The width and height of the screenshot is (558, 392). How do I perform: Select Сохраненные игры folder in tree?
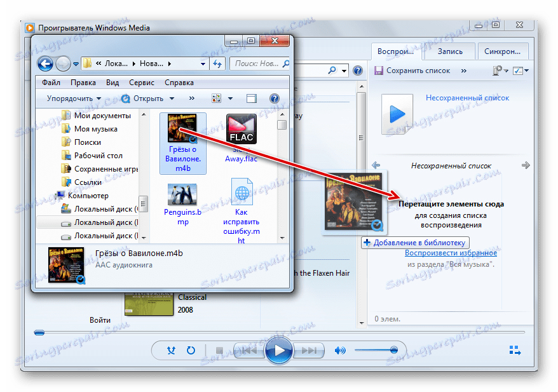pos(100,169)
